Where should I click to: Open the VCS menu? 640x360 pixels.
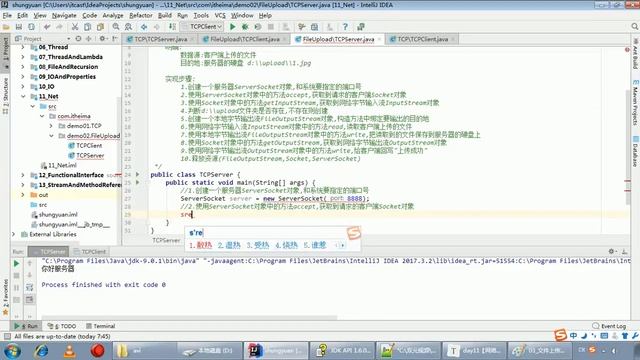click(220, 15)
